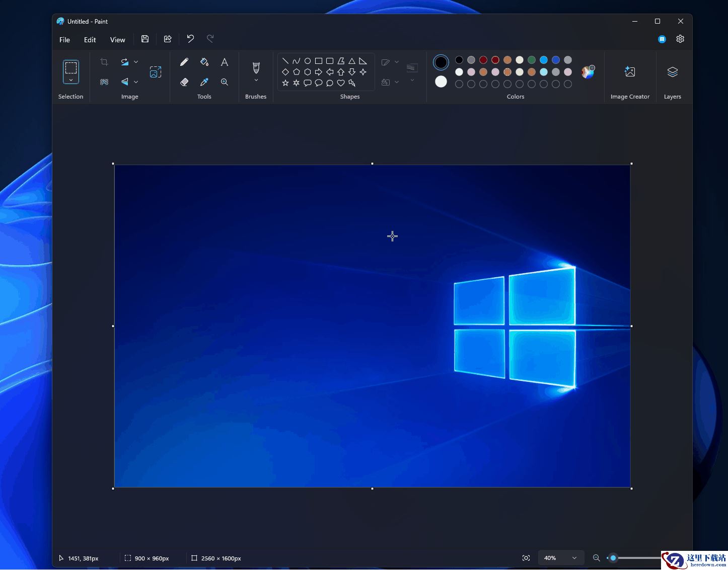Remove the image background
The image size is (728, 570).
(x=104, y=82)
